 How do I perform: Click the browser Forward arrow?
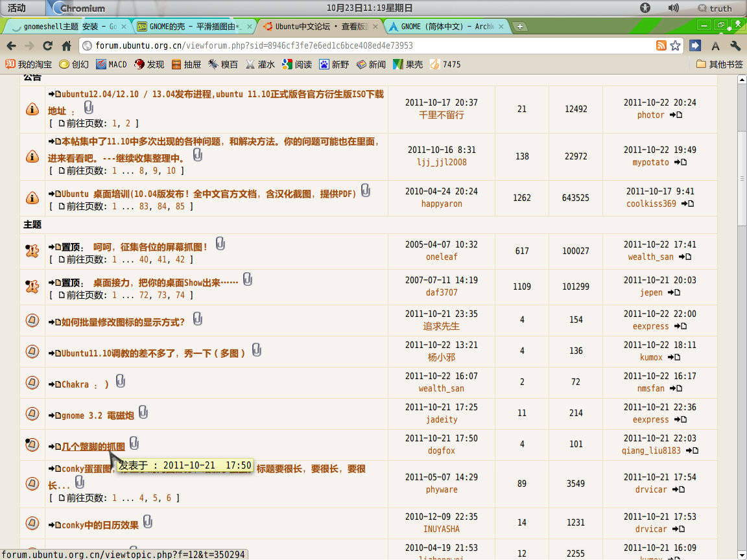(29, 46)
